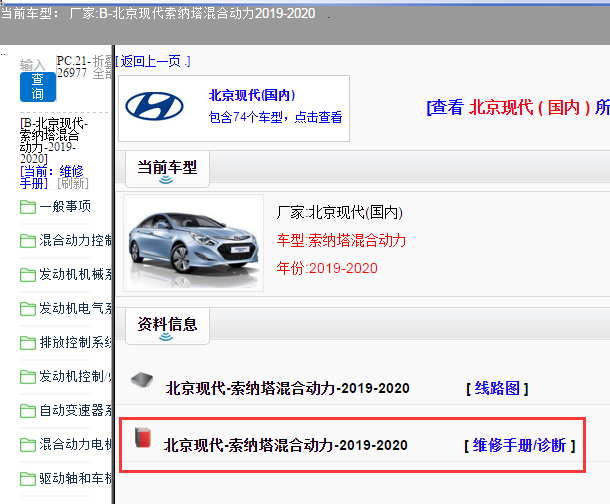Open 查看 北京现代(国内) all models link

point(518,107)
